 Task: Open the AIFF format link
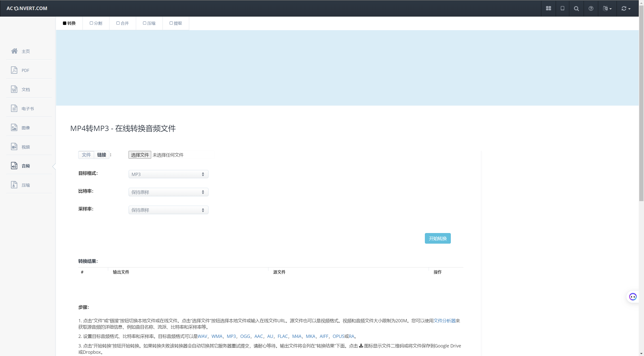(x=324, y=336)
